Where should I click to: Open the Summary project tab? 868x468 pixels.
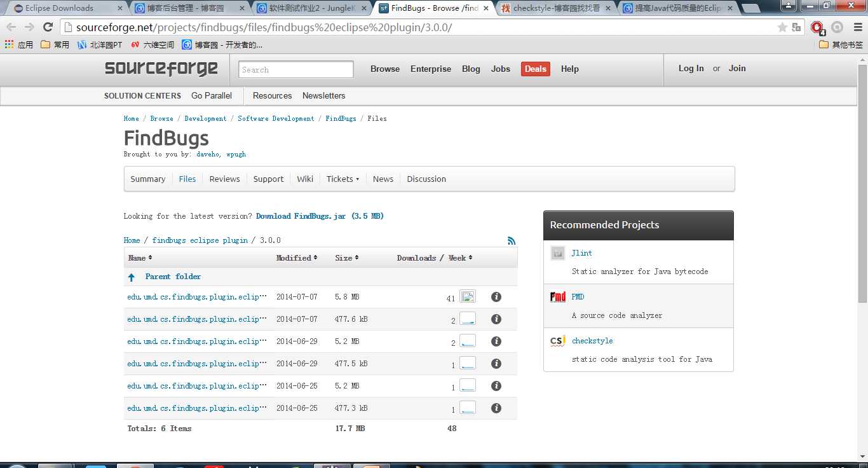[x=148, y=179]
